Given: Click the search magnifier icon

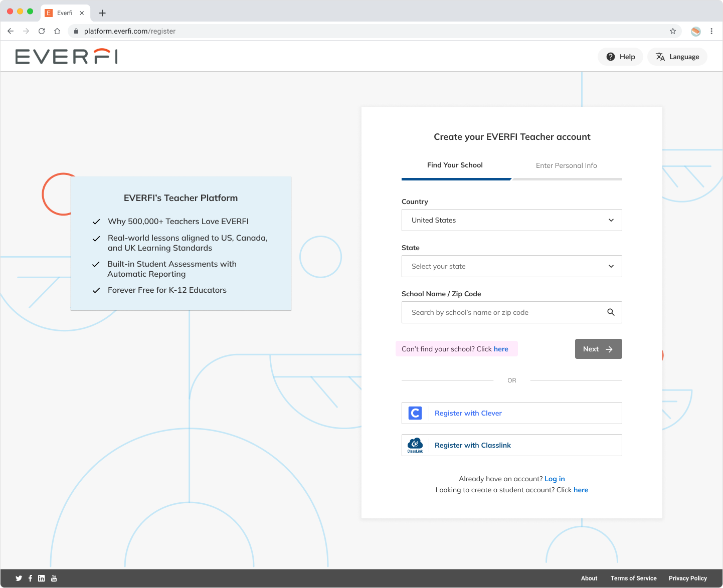Looking at the screenshot, I should [x=611, y=312].
